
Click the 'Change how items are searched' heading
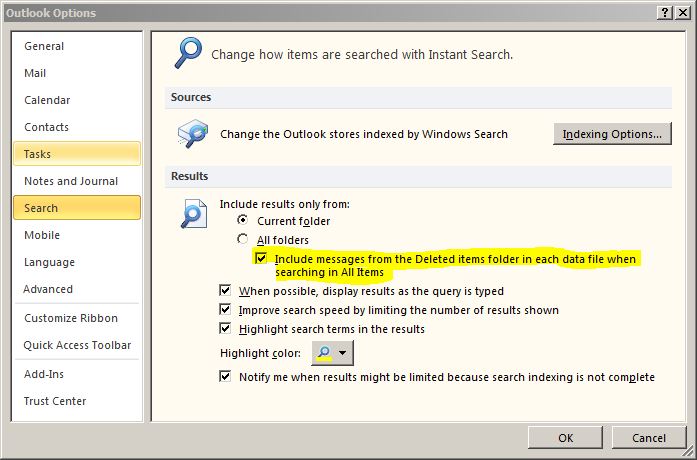(x=362, y=55)
